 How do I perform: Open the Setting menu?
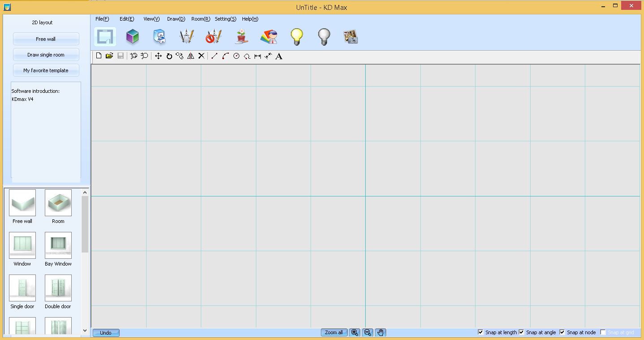coord(225,19)
